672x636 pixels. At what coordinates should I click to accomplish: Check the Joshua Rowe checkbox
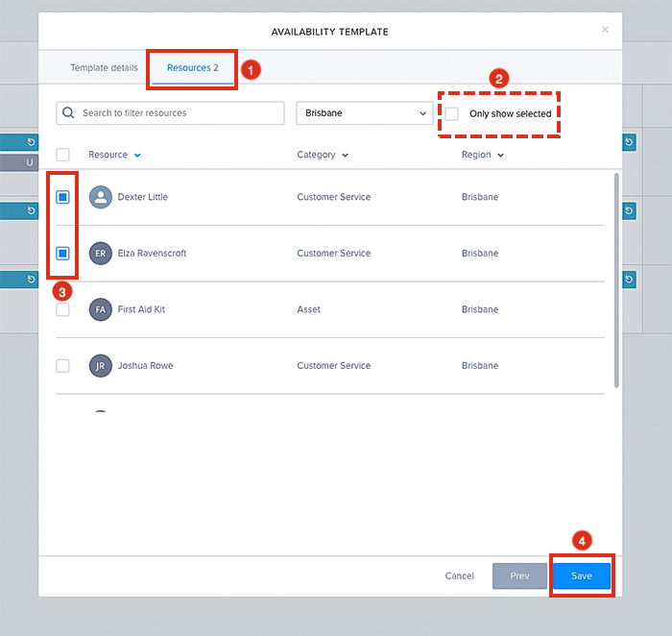(x=62, y=365)
